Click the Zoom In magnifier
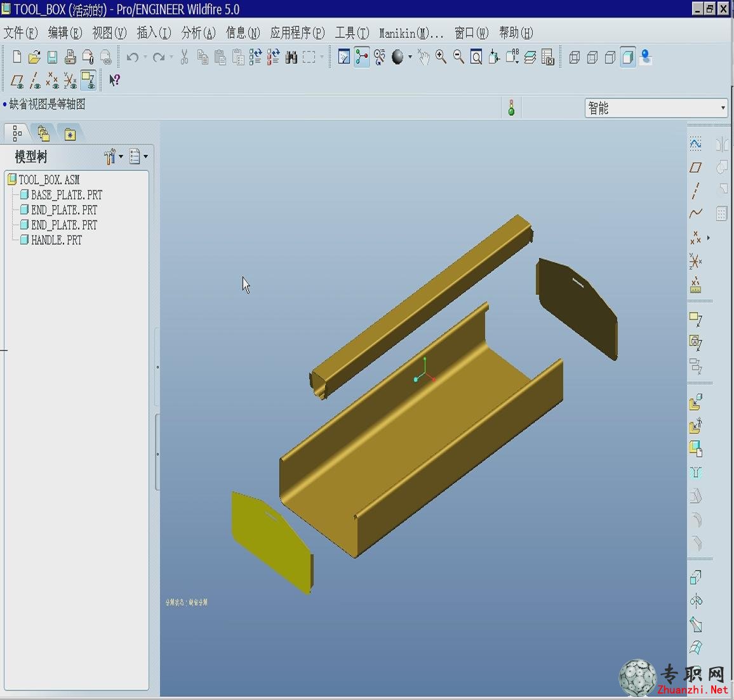This screenshot has height=700, width=734. tap(441, 57)
